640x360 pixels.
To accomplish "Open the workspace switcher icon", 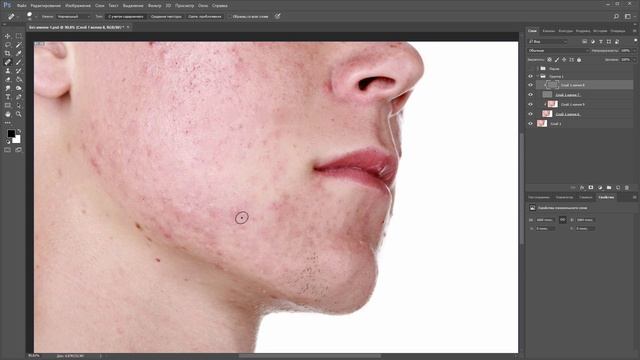I will click(628, 16).
